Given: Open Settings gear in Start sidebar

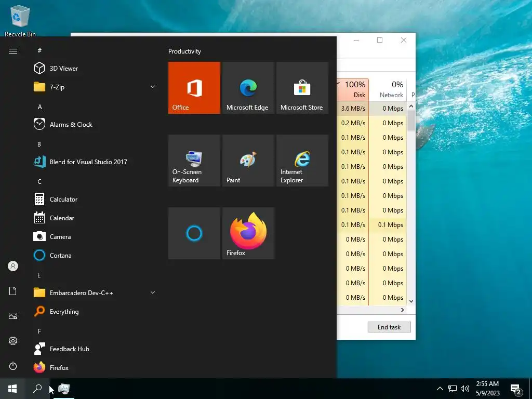Looking at the screenshot, I should [13, 341].
